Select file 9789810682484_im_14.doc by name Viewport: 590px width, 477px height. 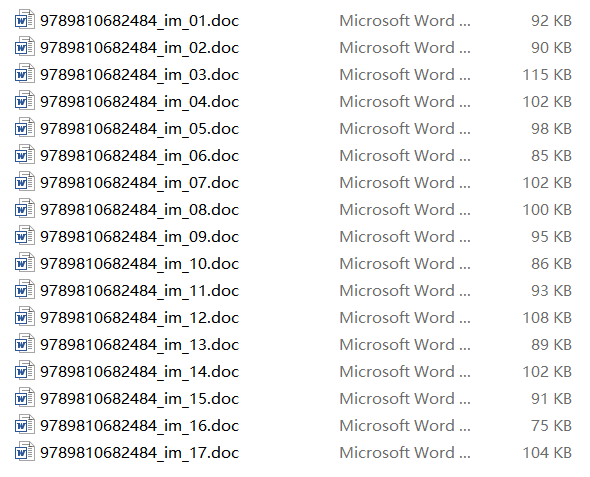pos(139,372)
